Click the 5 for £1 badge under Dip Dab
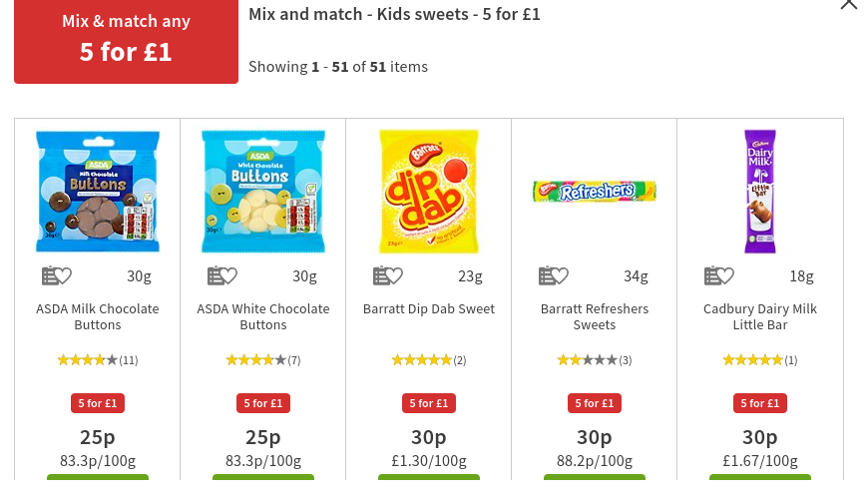 pos(429,403)
